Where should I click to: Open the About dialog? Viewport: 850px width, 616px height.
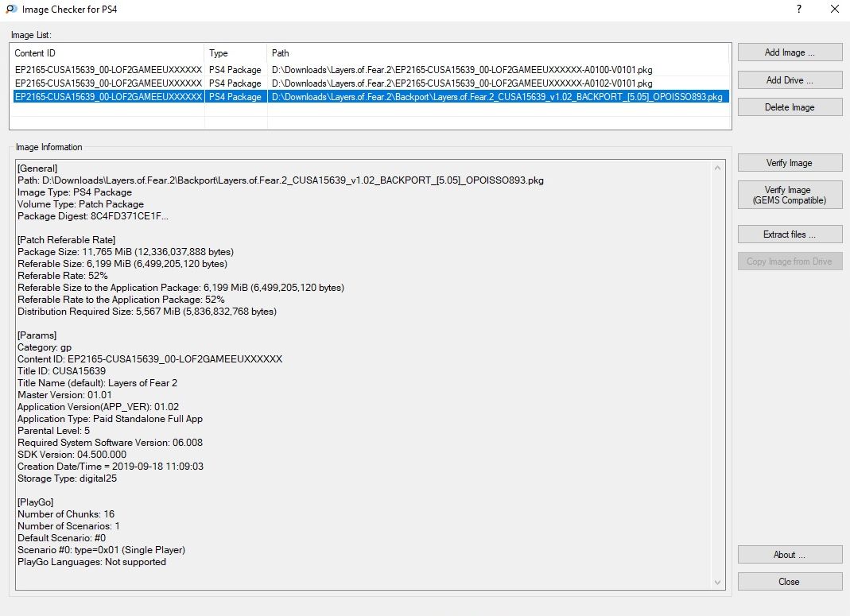790,555
